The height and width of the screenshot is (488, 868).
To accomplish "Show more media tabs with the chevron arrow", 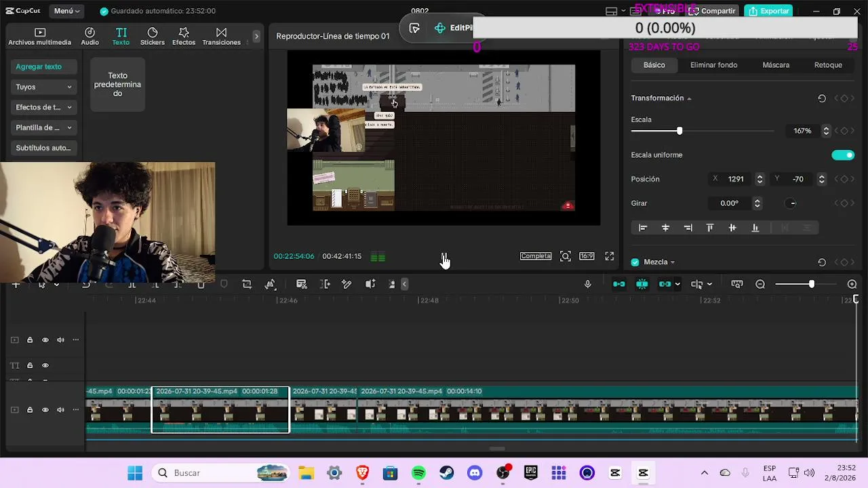I will click(256, 36).
